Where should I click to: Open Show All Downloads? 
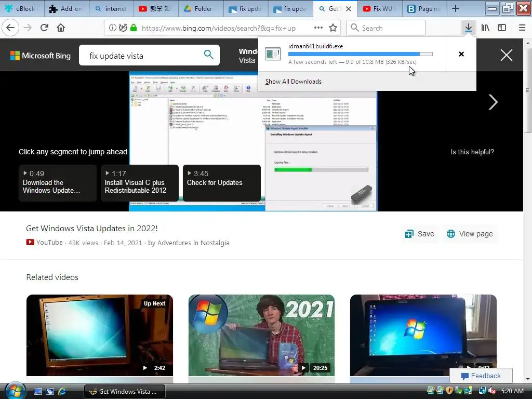point(294,82)
